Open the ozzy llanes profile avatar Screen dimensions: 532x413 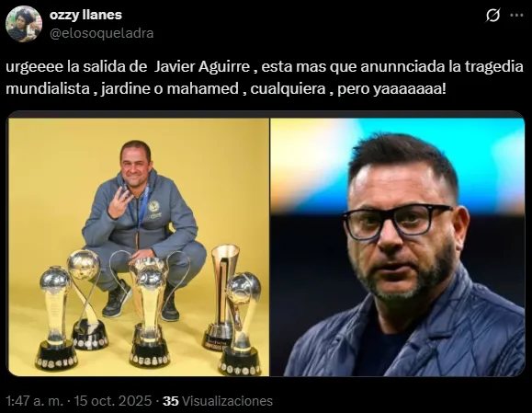(x=24, y=24)
